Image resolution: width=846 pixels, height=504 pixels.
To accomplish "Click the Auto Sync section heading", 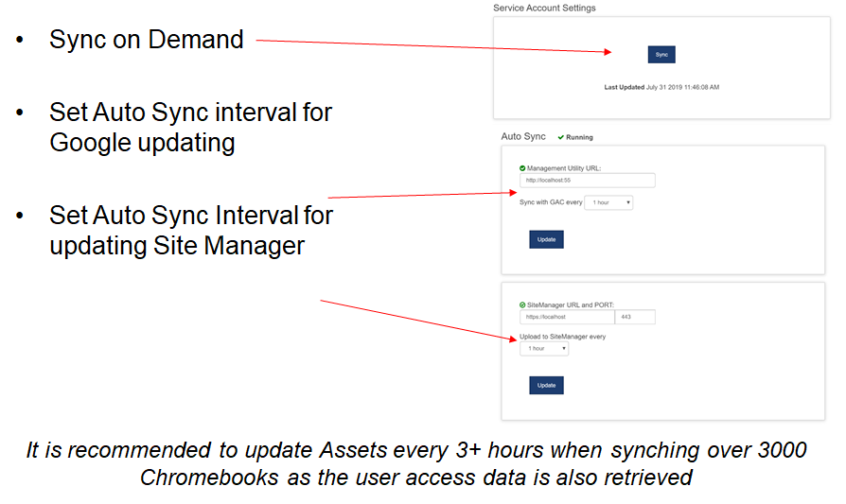I will click(x=523, y=137).
